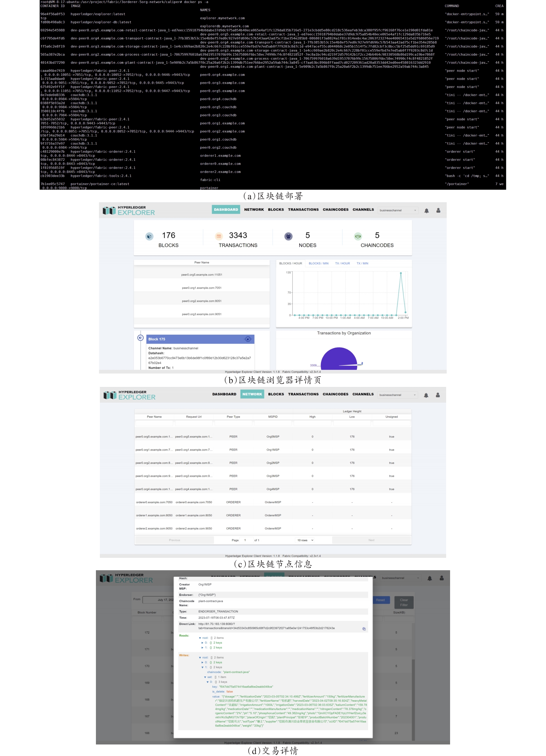Click the Clear Filter button
Screen dimensions: 546x756
(404, 602)
